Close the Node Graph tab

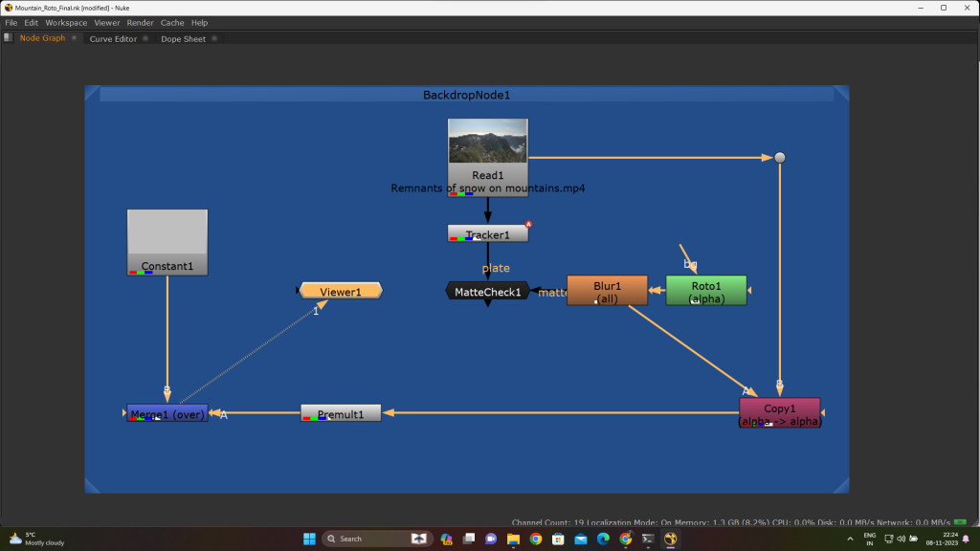[x=74, y=38]
